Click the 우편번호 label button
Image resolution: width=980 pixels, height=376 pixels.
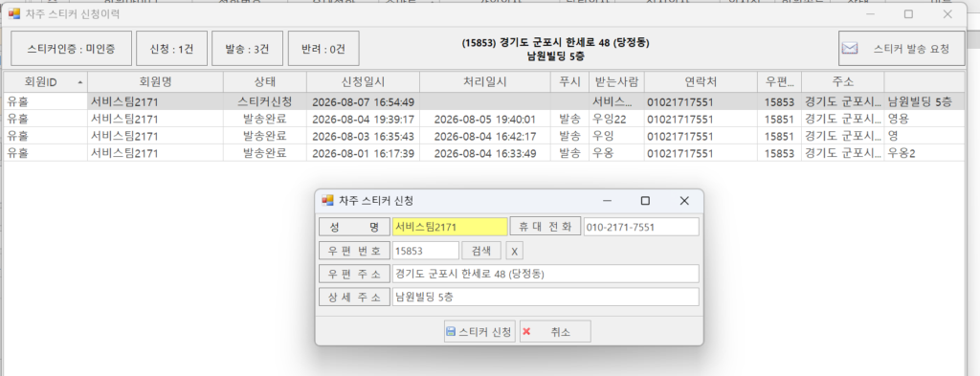pos(354,251)
